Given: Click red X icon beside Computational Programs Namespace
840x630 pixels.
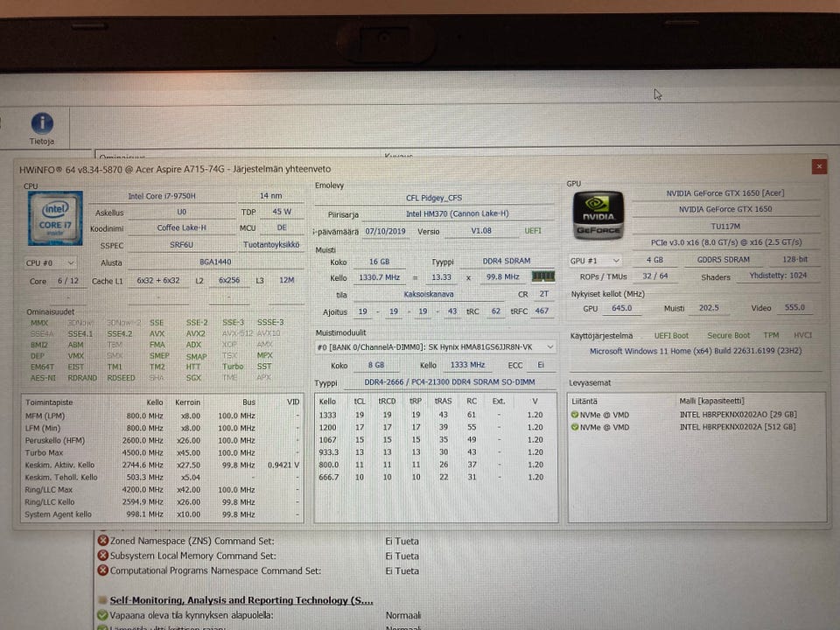Looking at the screenshot, I should (x=103, y=570).
